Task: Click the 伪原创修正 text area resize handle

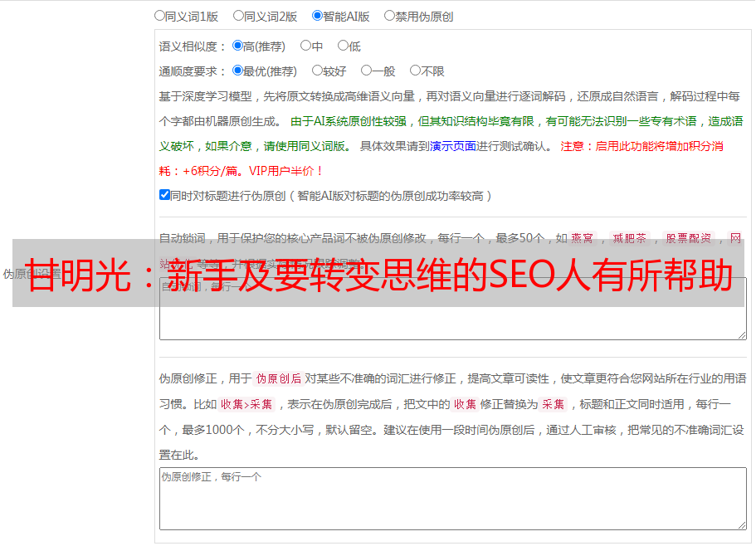Action: 741,524
